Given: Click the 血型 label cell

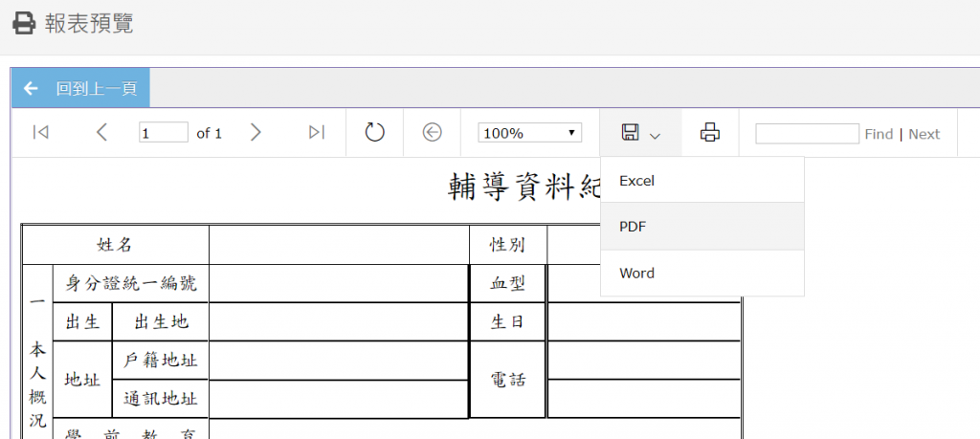Looking at the screenshot, I should click(x=507, y=283).
